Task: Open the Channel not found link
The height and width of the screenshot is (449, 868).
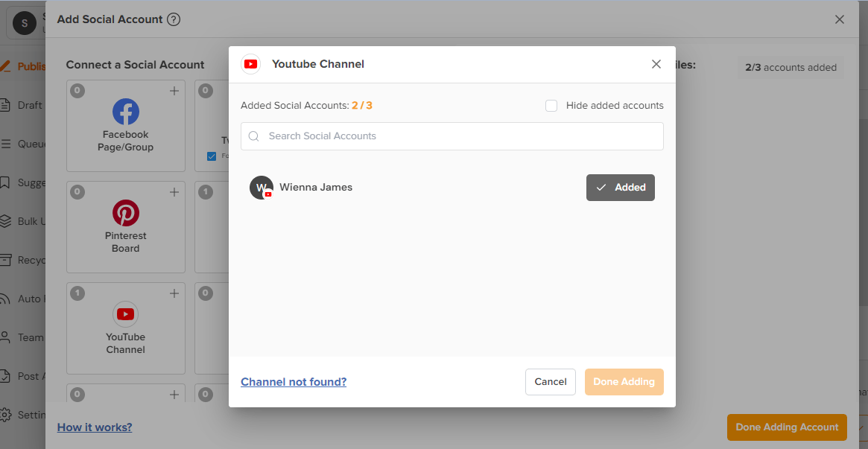Action: [x=294, y=381]
